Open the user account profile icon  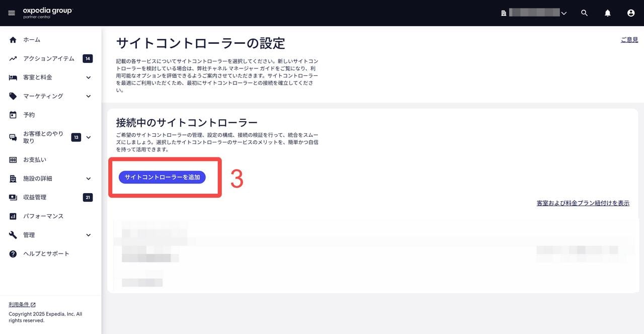(x=631, y=13)
